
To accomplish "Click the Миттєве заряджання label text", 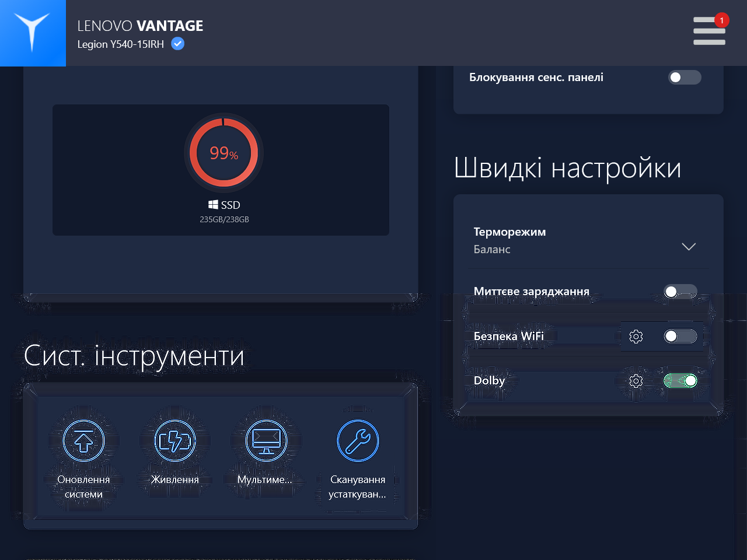I will [x=532, y=292].
